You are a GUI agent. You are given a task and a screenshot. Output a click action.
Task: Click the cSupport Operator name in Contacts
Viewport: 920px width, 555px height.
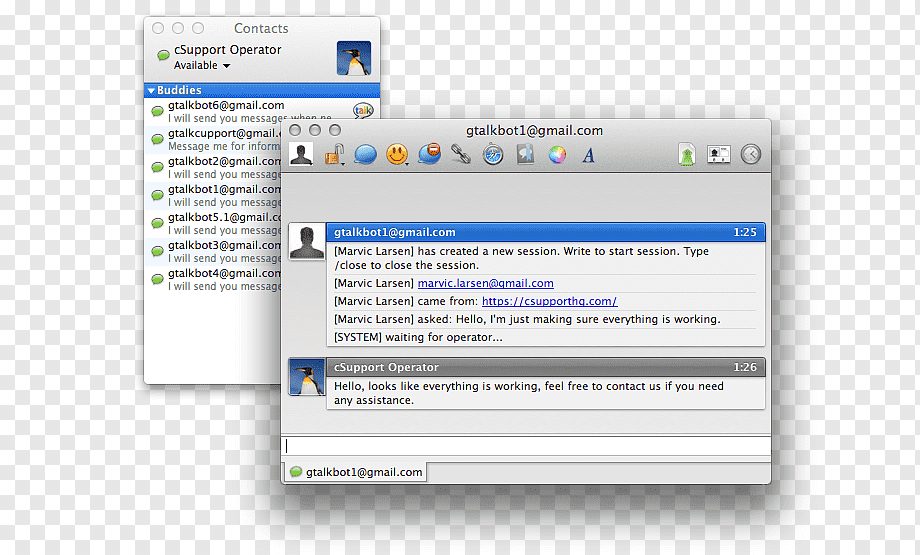tap(228, 50)
